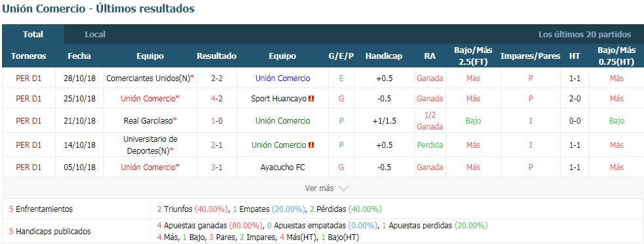The image size is (644, 244).
Task: Click the 3-1 result versus Ayacucho FC
Action: tap(216, 167)
